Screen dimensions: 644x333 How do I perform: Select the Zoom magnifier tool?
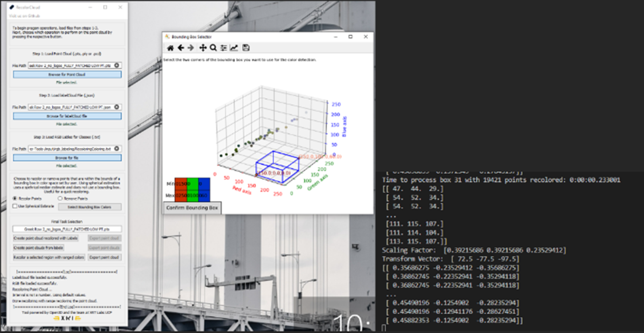[x=213, y=48]
